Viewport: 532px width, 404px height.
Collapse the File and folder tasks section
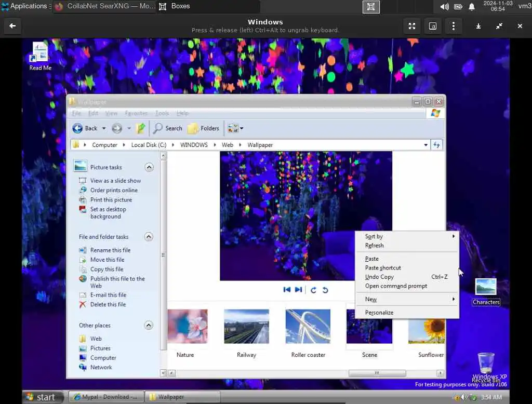click(149, 236)
